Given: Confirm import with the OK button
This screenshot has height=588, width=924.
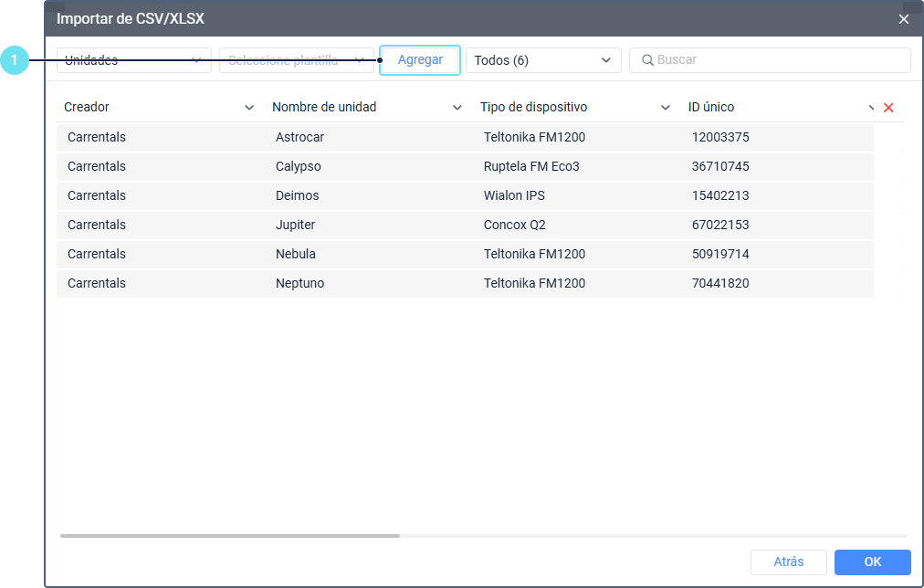Looking at the screenshot, I should 873,562.
